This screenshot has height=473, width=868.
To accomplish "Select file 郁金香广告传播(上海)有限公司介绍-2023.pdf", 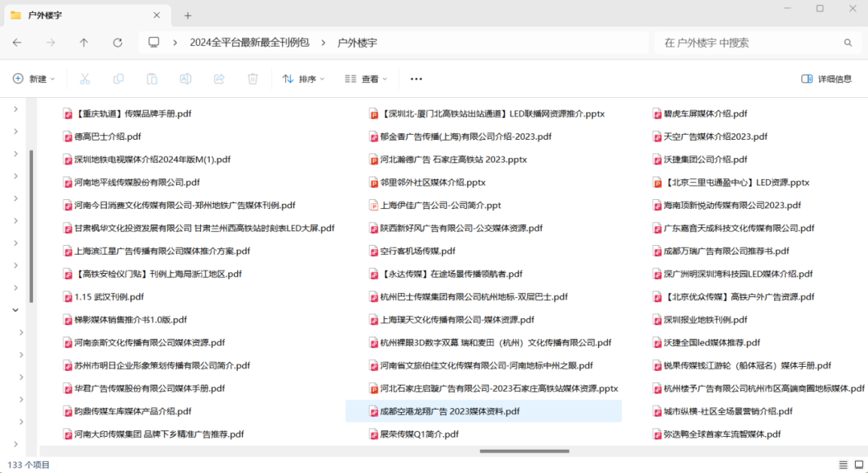I will click(461, 137).
